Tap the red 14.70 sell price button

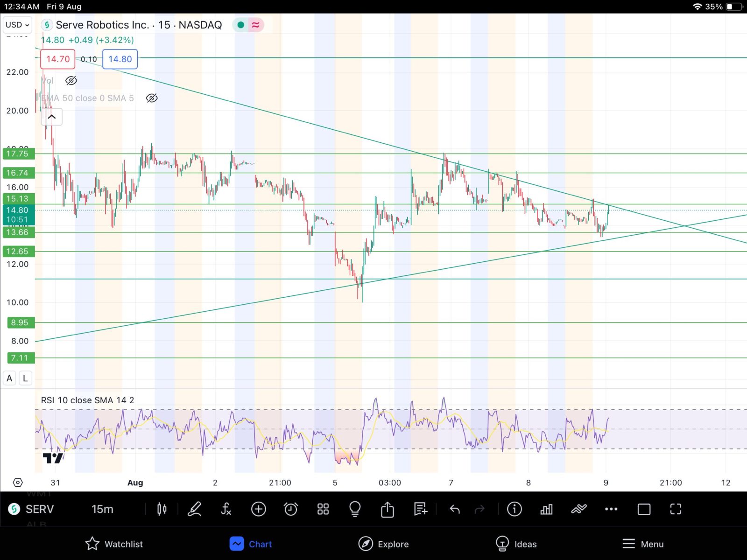tap(58, 59)
